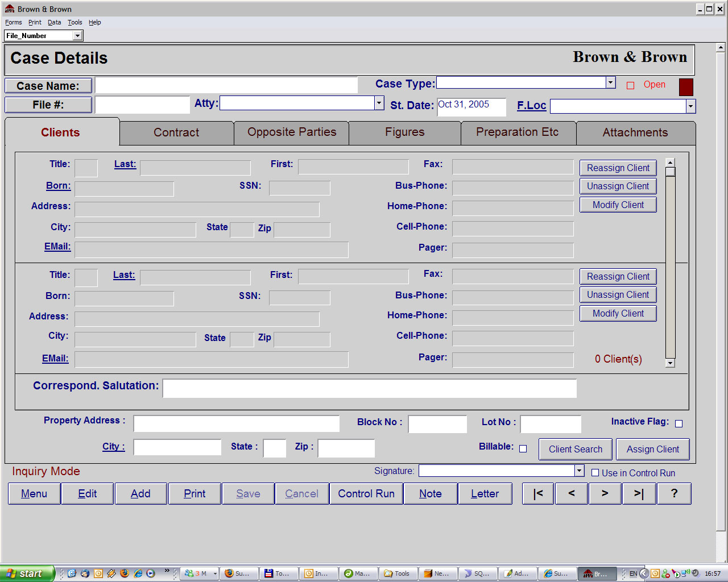Toggle the Inactive Flag checkbox
The image size is (728, 582).
click(679, 423)
